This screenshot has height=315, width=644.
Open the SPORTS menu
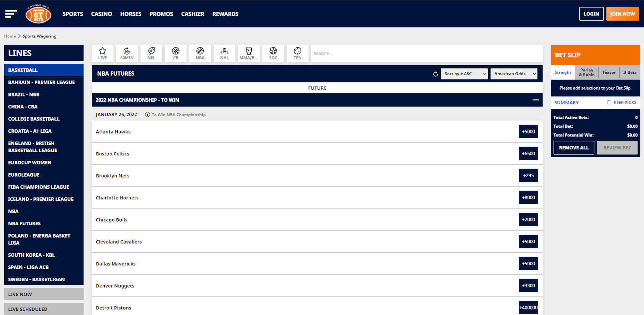pos(73,14)
